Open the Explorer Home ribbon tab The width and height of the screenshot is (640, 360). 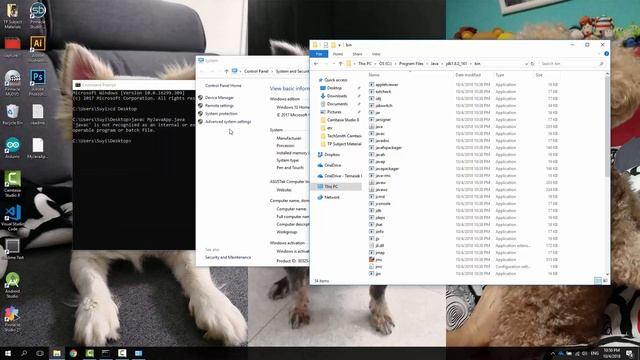pyautogui.click(x=338, y=54)
